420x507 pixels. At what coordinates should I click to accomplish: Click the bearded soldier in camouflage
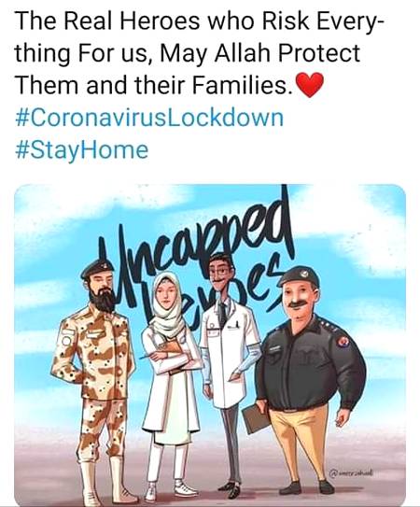95,382
